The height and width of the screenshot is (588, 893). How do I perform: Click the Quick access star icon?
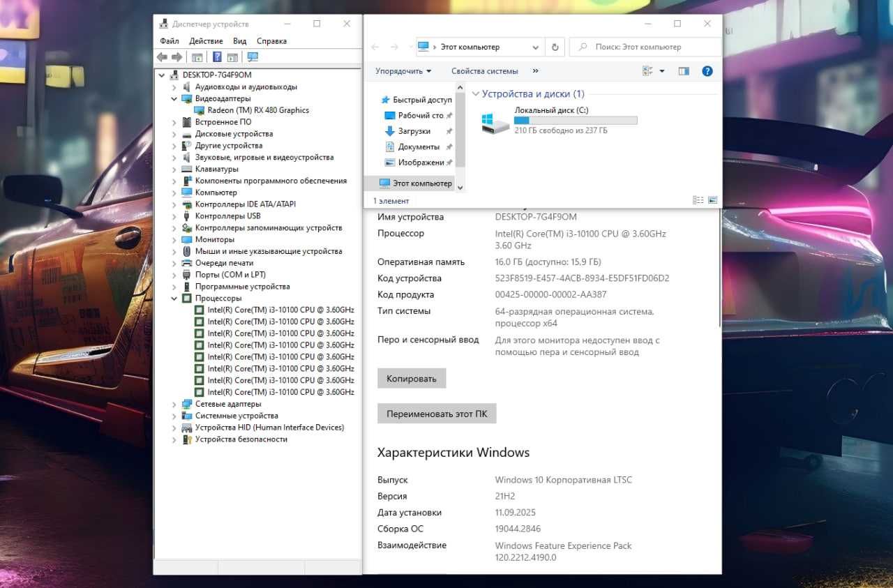point(385,100)
